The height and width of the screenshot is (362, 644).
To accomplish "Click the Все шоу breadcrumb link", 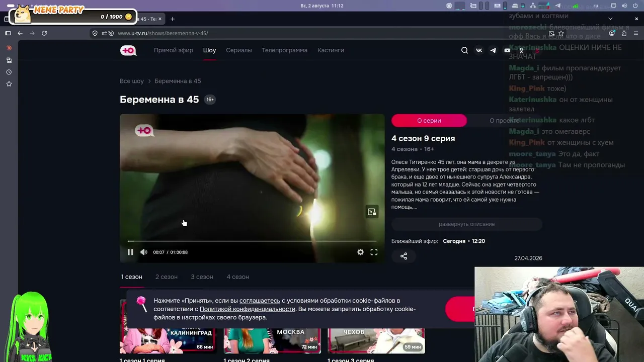I will tap(132, 81).
